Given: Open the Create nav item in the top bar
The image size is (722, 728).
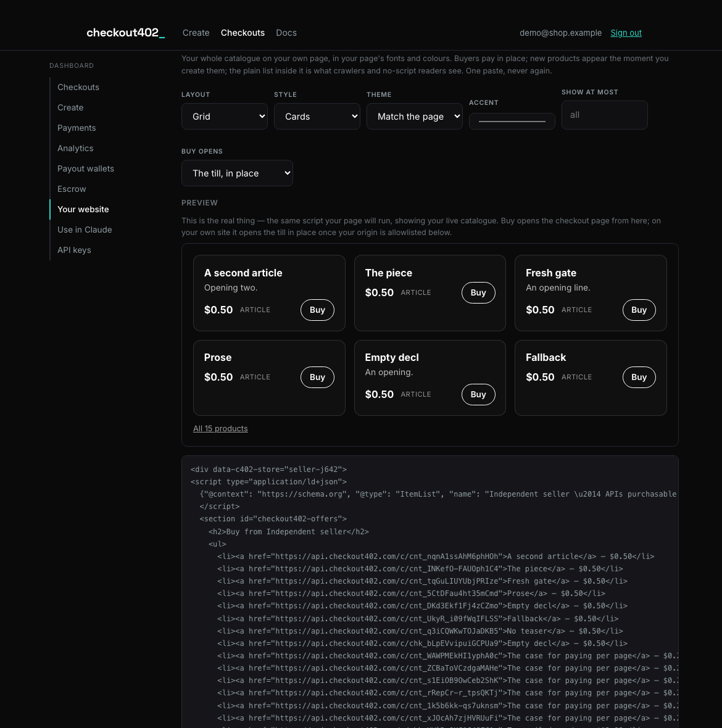Looking at the screenshot, I should click(x=196, y=33).
